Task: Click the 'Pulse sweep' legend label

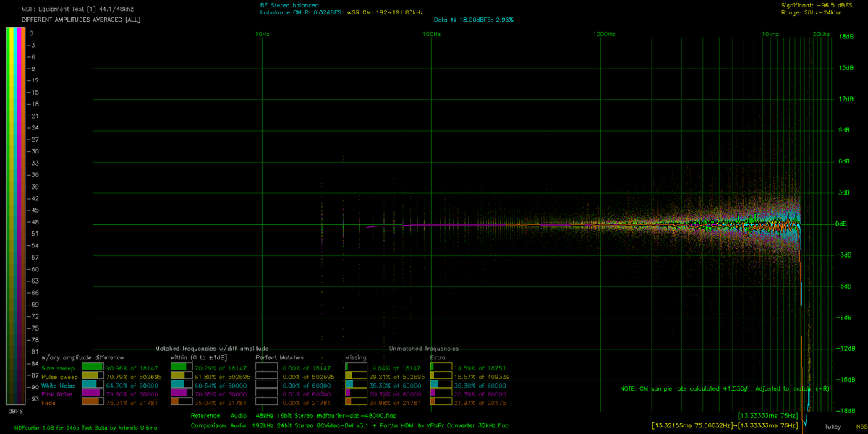Action: [60, 377]
